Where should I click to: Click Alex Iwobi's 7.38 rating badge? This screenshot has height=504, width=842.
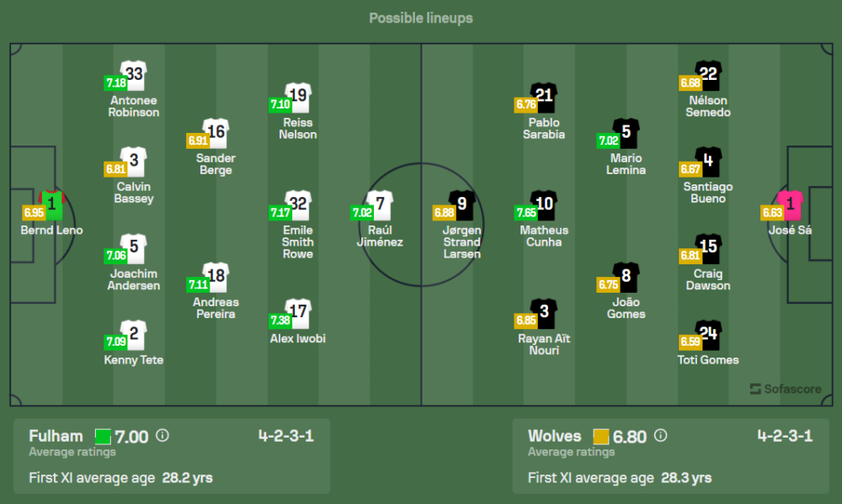(280, 321)
